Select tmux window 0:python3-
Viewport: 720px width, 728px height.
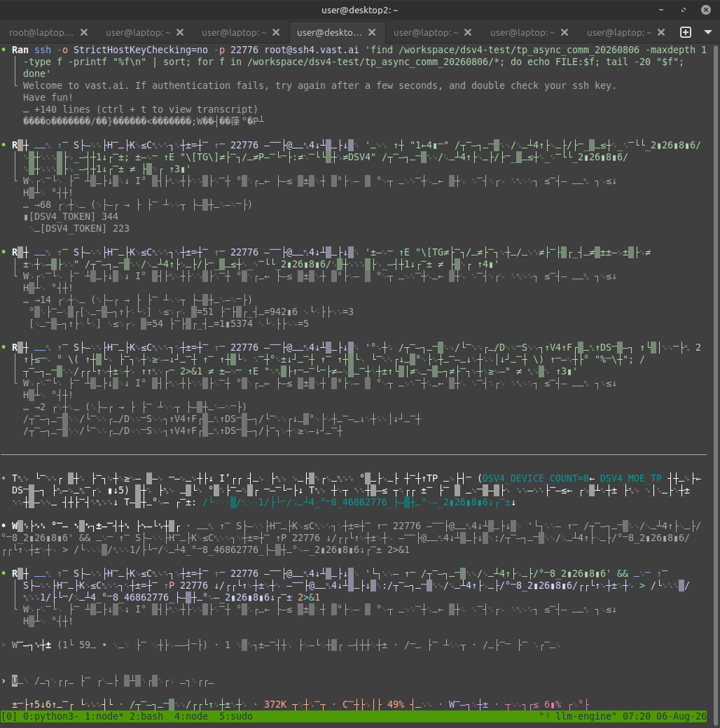click(x=51, y=716)
